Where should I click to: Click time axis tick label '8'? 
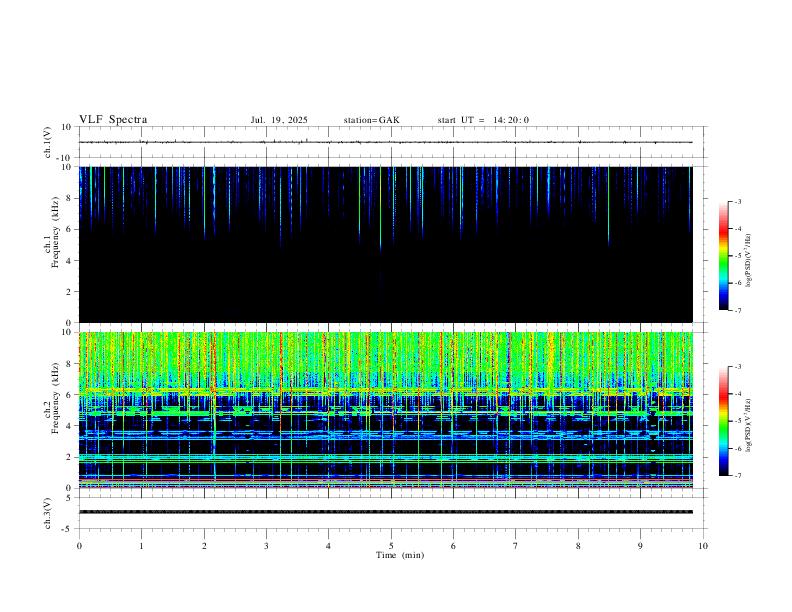pos(578,546)
